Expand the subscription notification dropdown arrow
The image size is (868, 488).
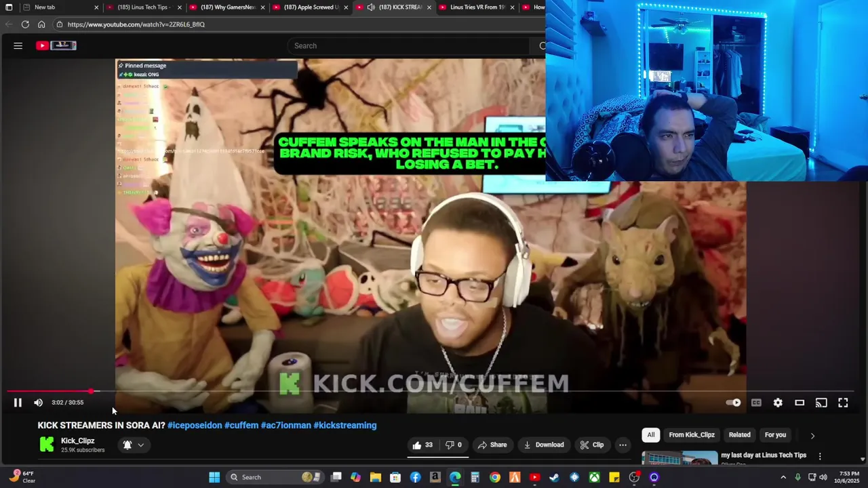tap(140, 445)
